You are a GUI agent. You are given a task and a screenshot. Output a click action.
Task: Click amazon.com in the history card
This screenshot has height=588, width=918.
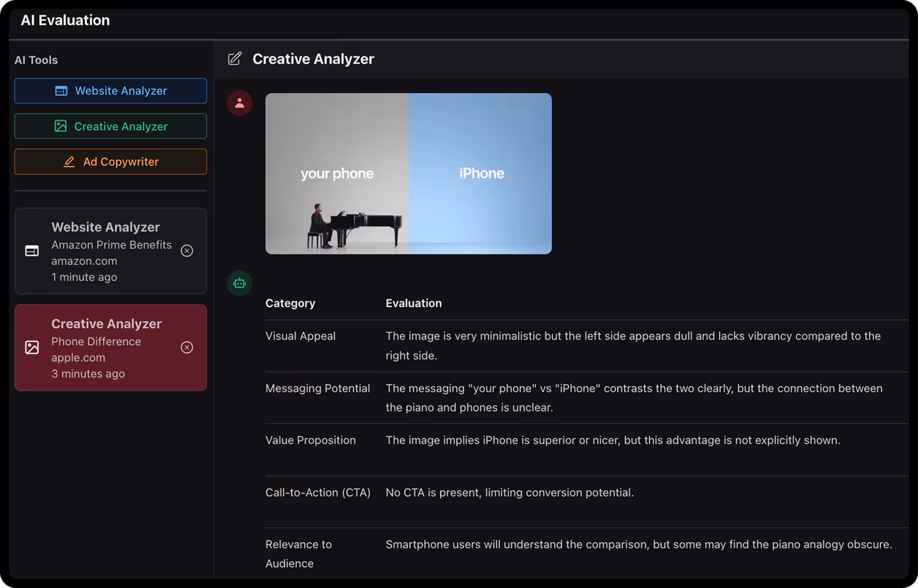(84, 261)
